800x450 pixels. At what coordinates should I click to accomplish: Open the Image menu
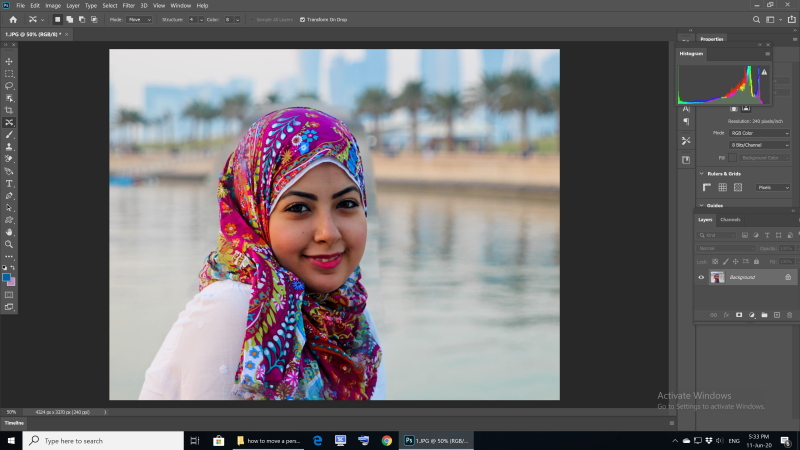53,6
